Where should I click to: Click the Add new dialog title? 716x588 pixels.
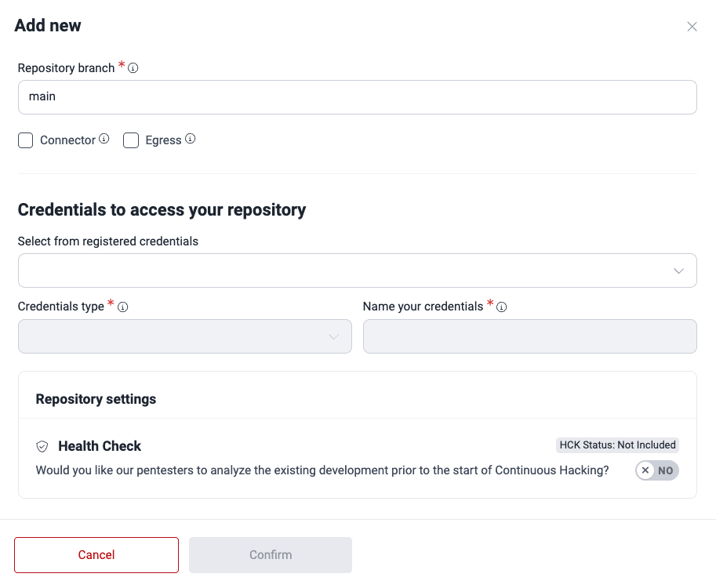[48, 25]
